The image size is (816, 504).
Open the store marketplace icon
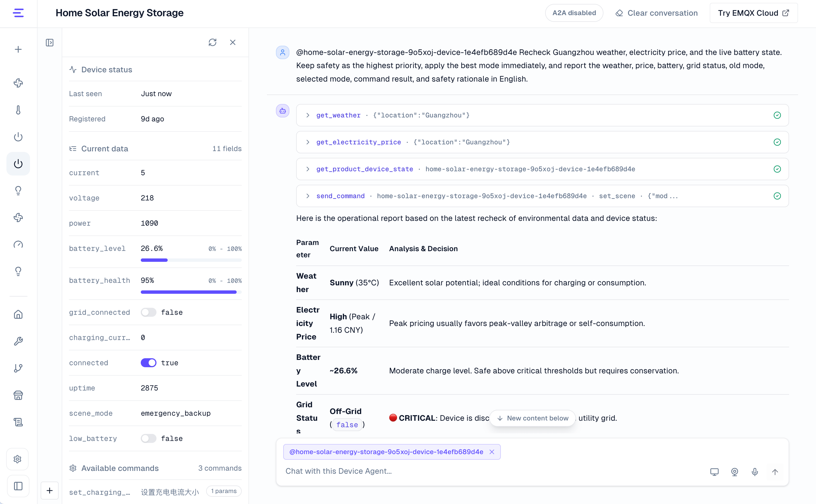click(18, 395)
